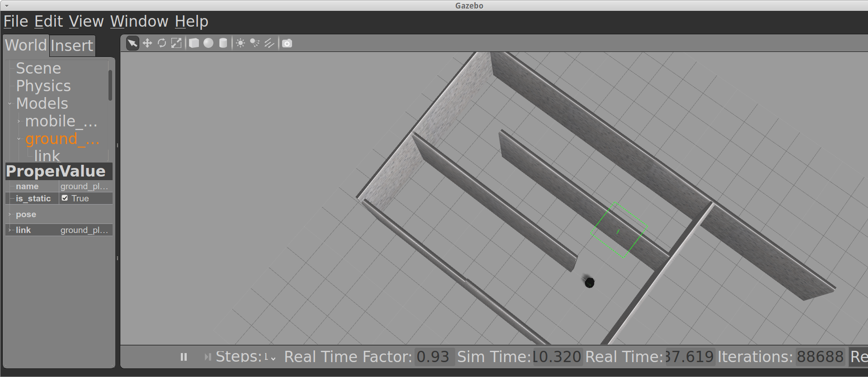Pause the simulation
The height and width of the screenshot is (377, 868).
[184, 357]
